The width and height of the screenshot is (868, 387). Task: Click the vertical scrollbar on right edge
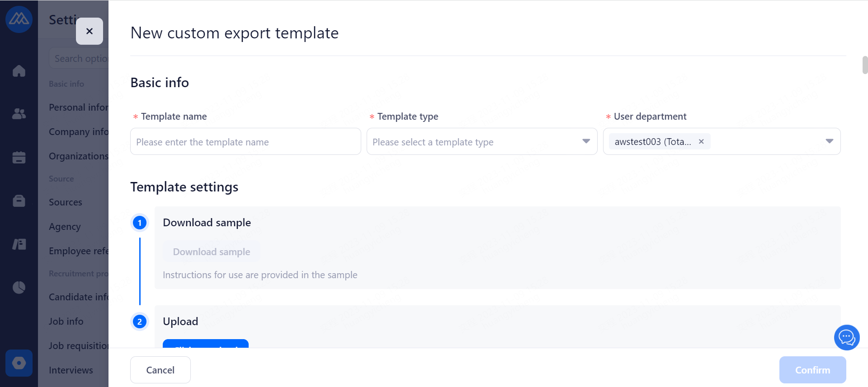865,65
